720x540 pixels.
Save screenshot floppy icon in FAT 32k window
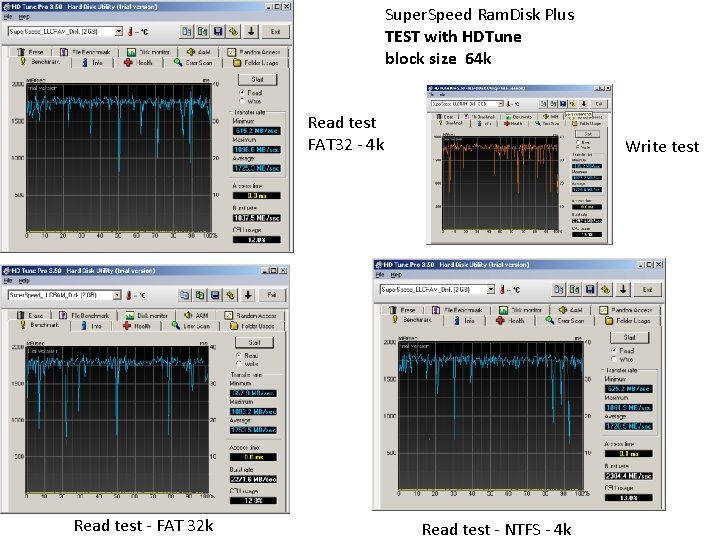coord(215,295)
